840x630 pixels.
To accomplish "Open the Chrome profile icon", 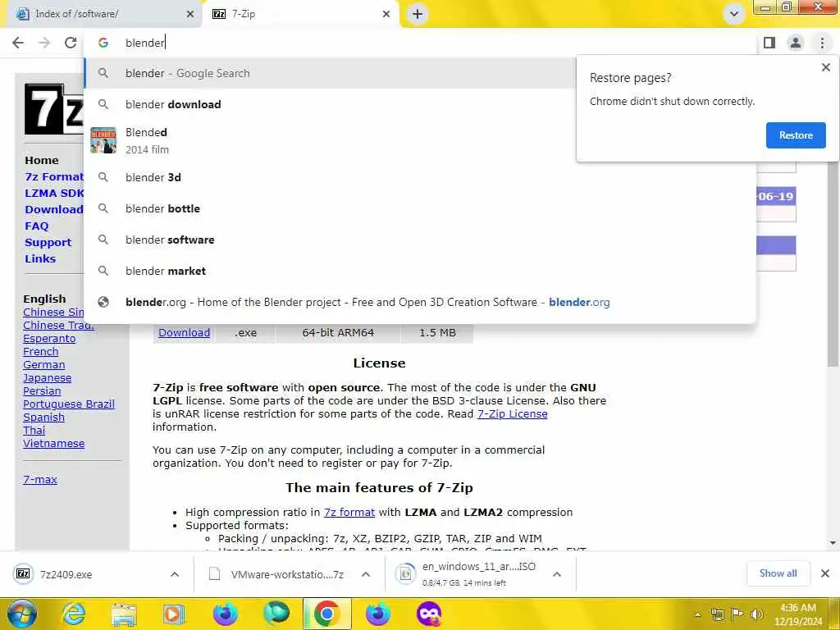I will (796, 43).
